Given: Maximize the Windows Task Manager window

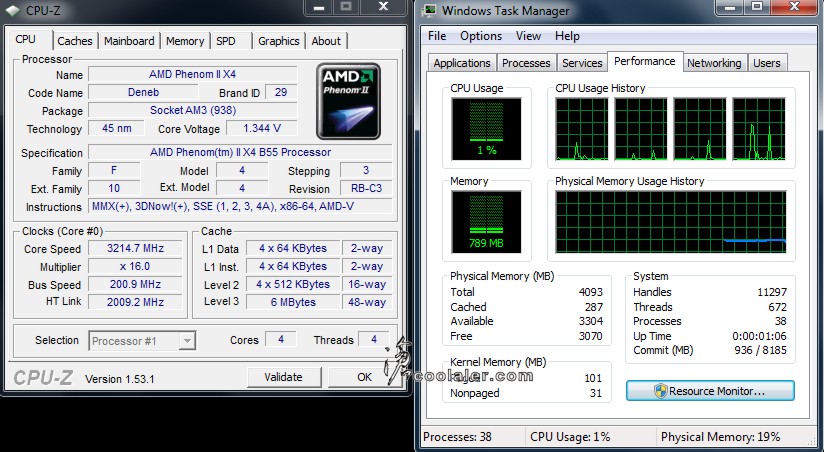Looking at the screenshot, I should 757,7.
